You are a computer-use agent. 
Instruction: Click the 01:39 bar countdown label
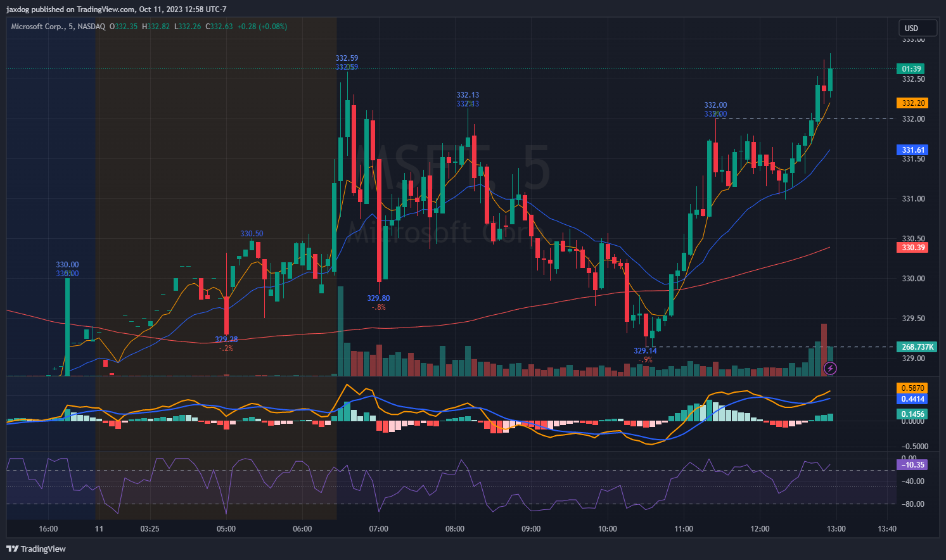click(911, 69)
